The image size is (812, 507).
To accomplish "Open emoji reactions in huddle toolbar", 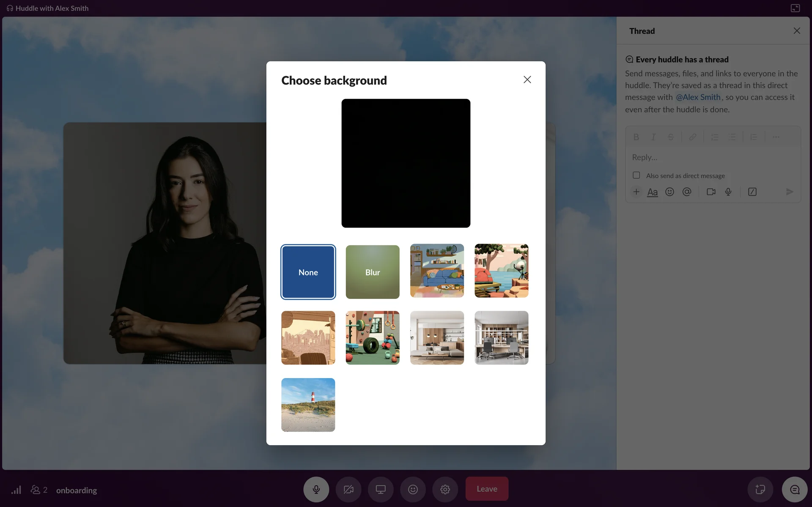I will [x=413, y=489].
